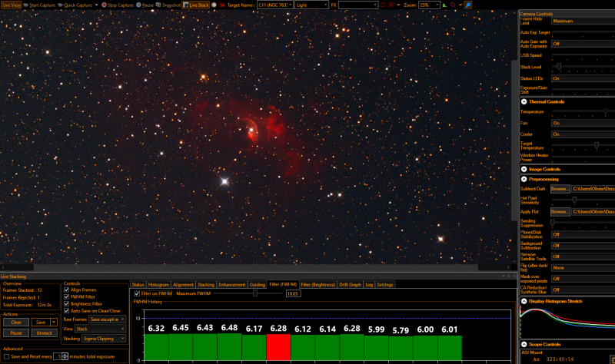Toggle the Align Frames checkbox
Screen dimensions: 615x364
click(x=66, y=290)
